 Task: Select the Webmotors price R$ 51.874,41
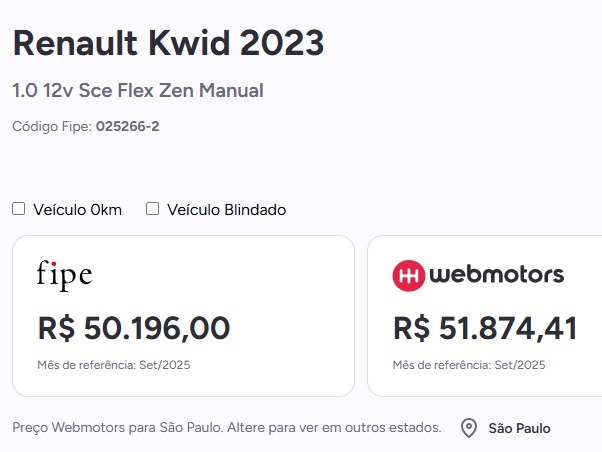(x=485, y=328)
